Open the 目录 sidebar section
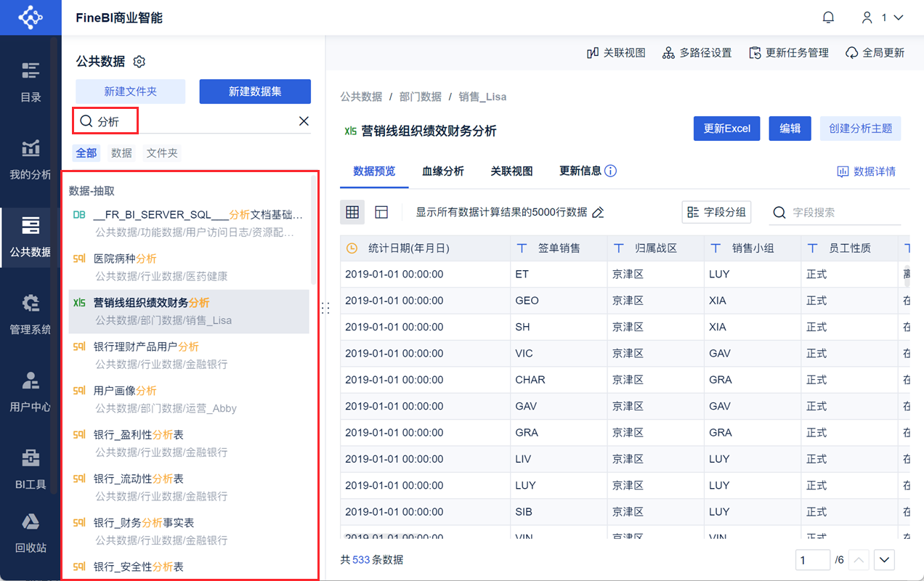This screenshot has width=924, height=581. tap(31, 82)
